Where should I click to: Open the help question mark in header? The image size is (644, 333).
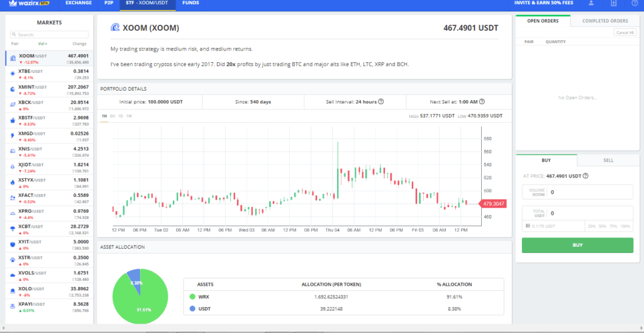pos(634,3)
